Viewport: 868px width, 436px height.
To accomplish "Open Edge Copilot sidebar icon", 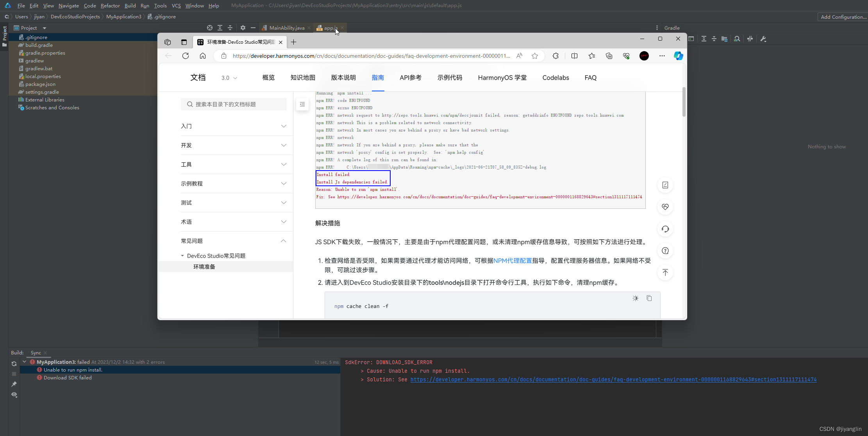I will [678, 56].
